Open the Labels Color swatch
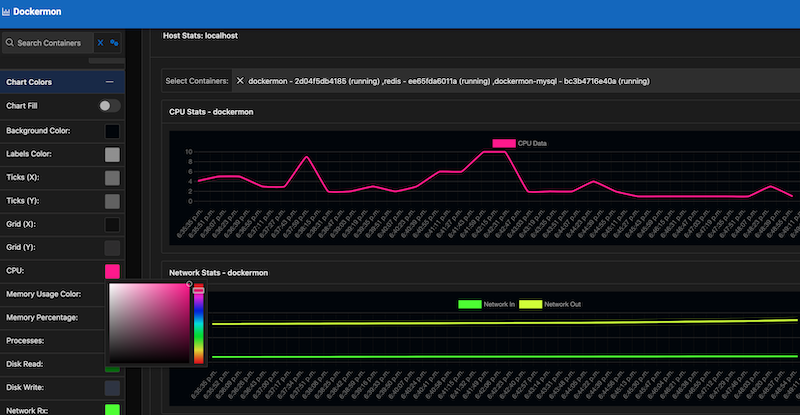Screen dimensions: 800x415 click(x=112, y=155)
